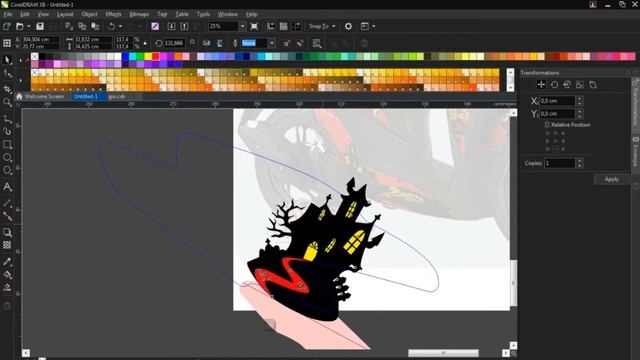
Task: Click the Copies input field
Action: [x=559, y=163]
